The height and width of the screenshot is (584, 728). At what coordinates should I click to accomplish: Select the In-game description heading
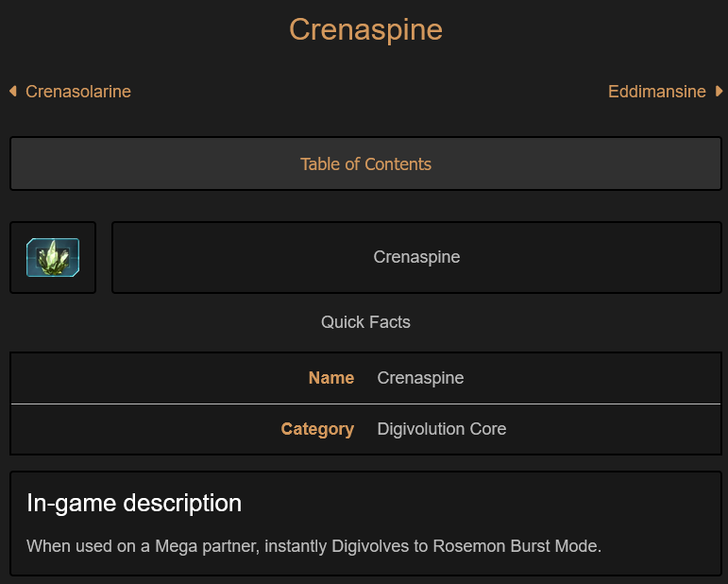point(134,503)
